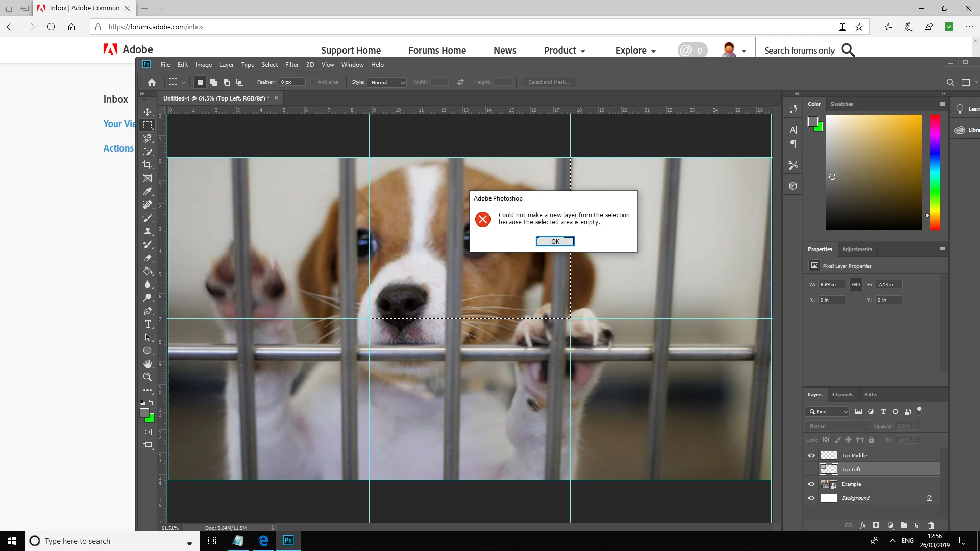
Task: Click the hue spectrum slider bar
Action: pos(935,172)
